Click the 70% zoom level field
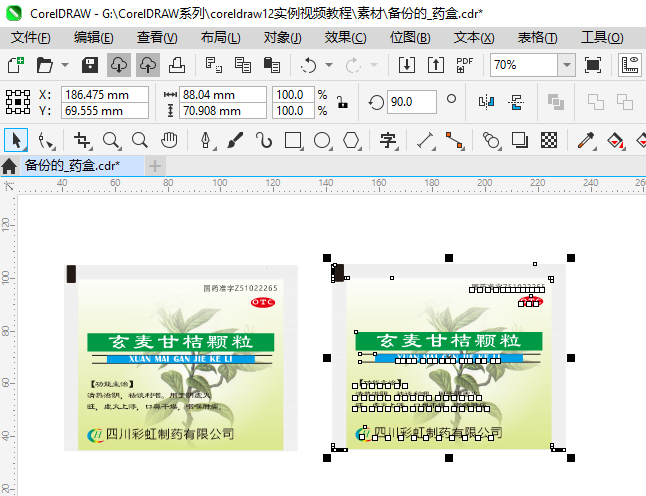The height and width of the screenshot is (496, 646). 524,65
